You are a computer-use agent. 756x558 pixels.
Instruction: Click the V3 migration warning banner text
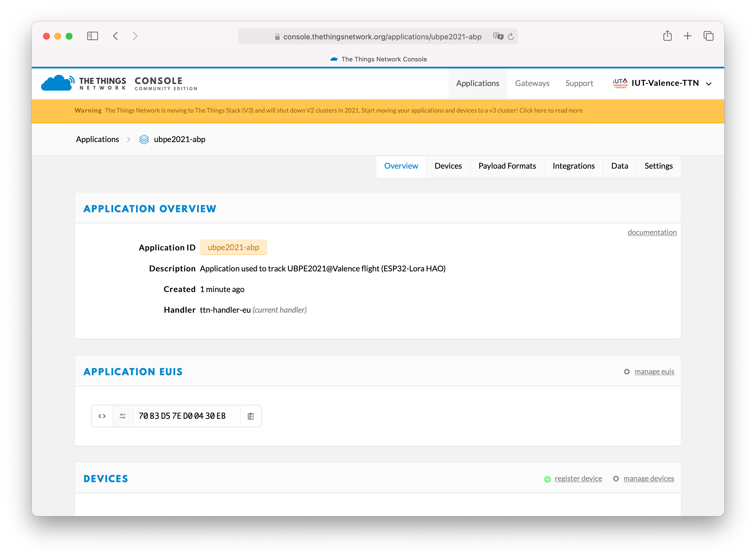coord(344,110)
